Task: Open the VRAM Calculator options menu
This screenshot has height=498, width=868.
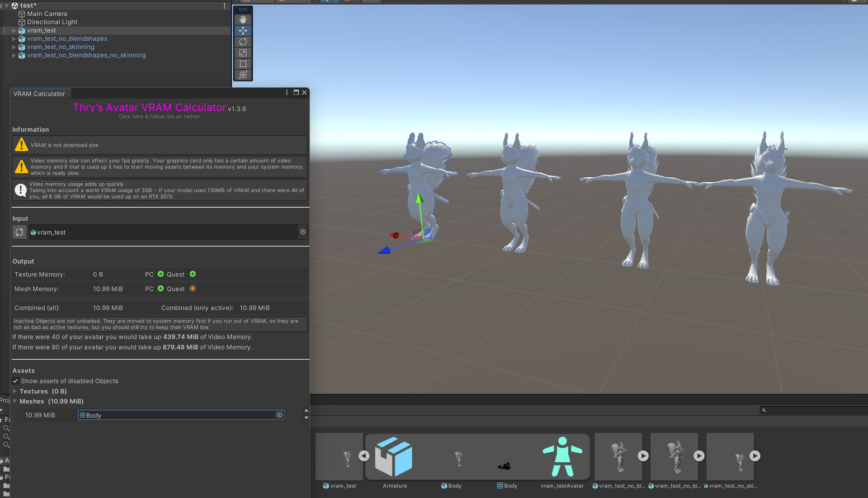Action: pos(287,92)
